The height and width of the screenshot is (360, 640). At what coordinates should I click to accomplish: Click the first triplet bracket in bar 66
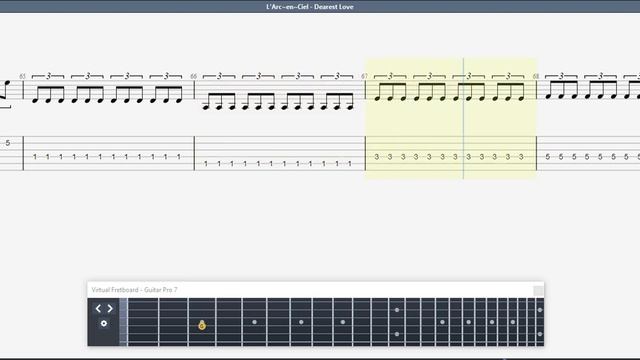tap(219, 76)
